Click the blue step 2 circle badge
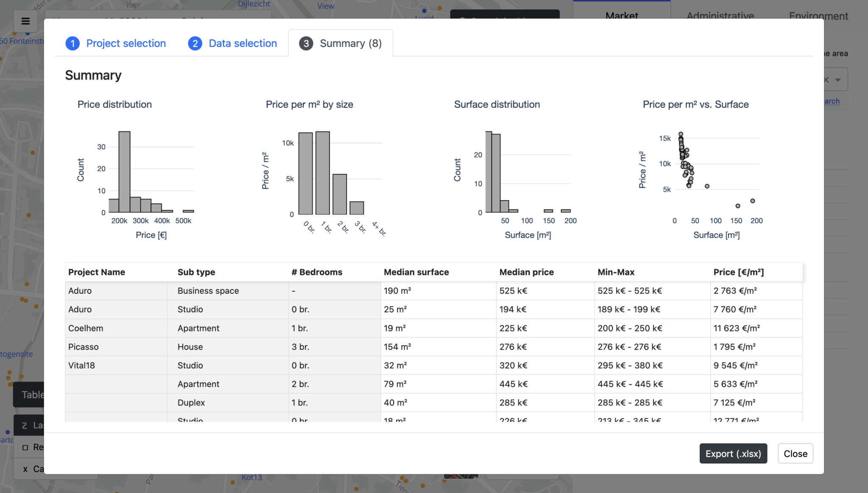The height and width of the screenshot is (493, 868). 195,43
